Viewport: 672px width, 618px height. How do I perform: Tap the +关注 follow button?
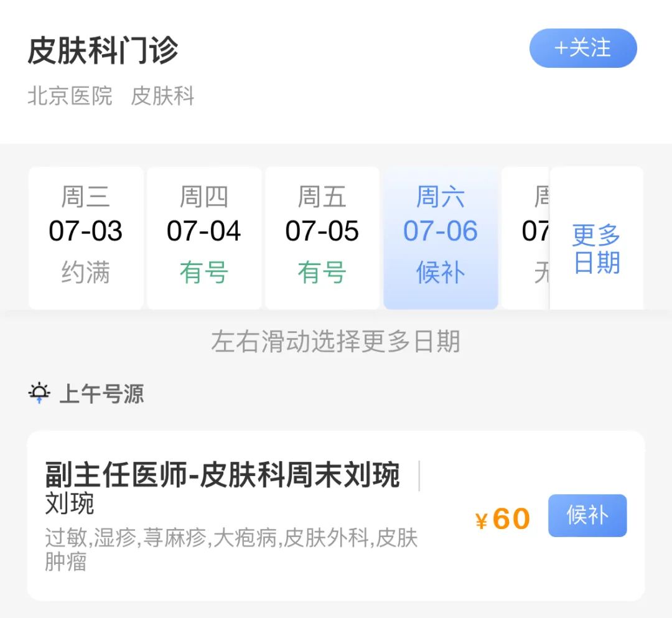pyautogui.click(x=583, y=48)
